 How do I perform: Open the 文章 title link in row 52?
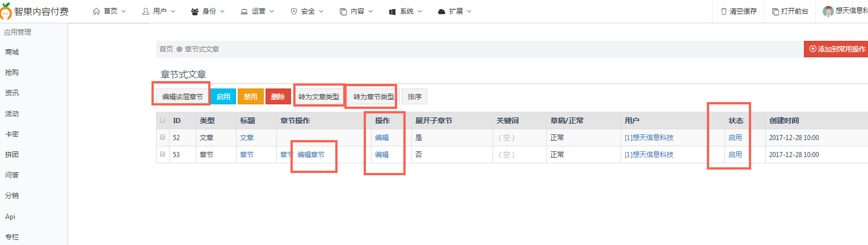(x=247, y=137)
